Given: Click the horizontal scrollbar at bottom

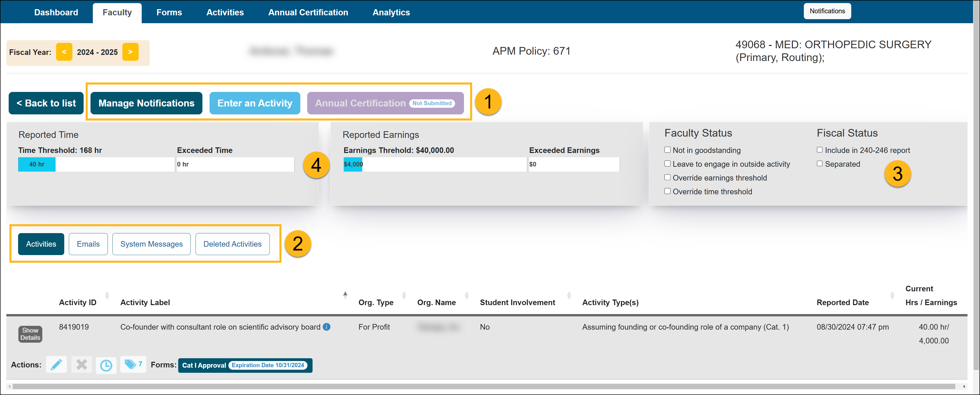Looking at the screenshot, I should click(483, 386).
